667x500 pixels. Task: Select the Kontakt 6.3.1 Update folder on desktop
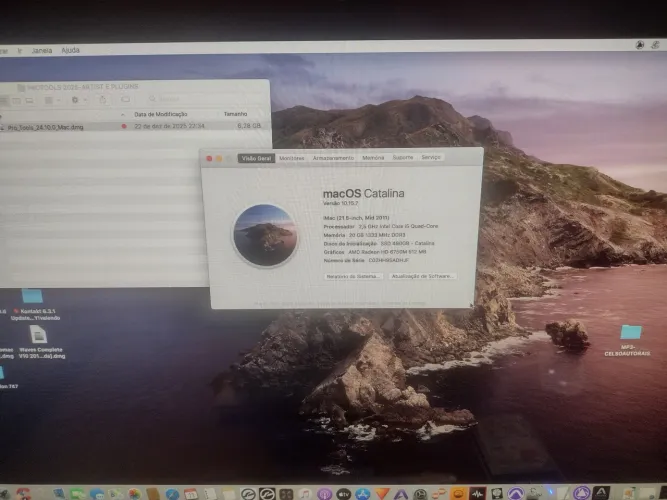(32, 296)
